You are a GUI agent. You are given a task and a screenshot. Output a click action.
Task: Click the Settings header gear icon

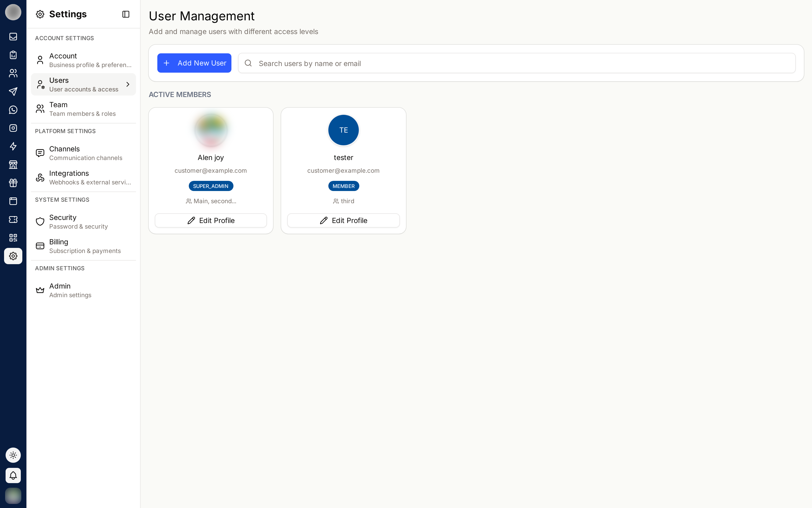coord(40,14)
